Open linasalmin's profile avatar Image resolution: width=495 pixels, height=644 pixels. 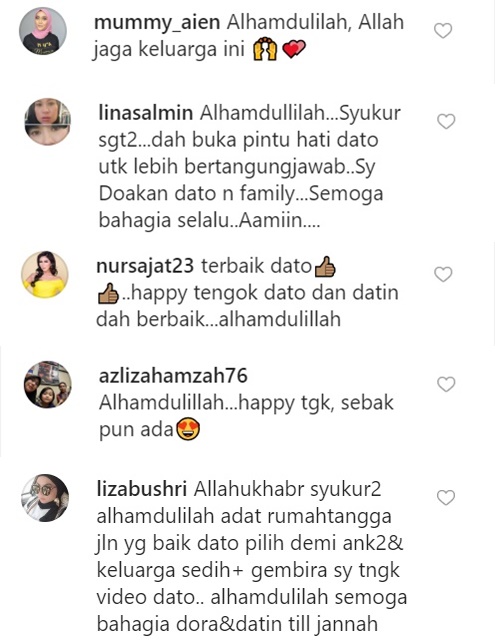click(x=47, y=122)
